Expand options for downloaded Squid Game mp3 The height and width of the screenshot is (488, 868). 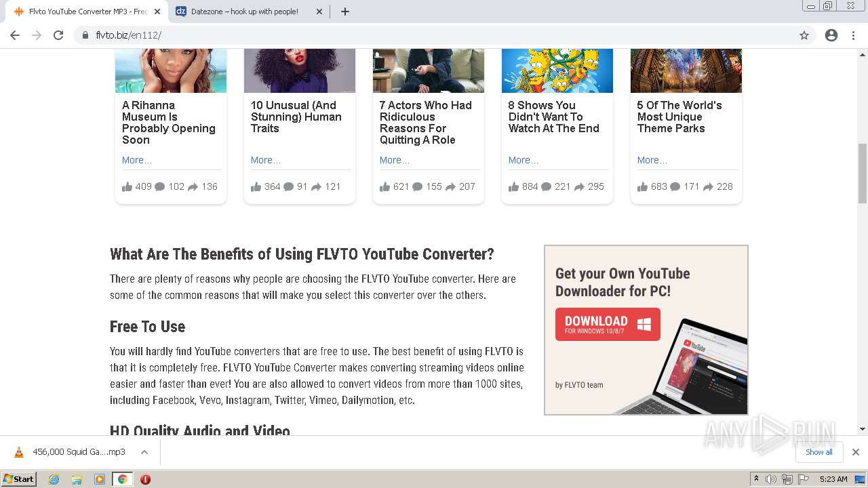click(144, 452)
